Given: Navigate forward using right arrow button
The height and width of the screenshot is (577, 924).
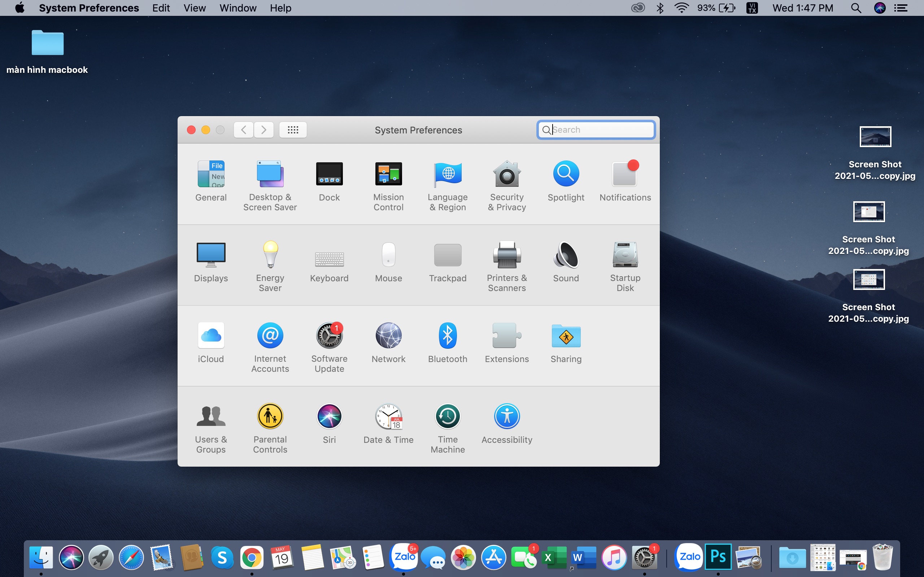Looking at the screenshot, I should click(263, 129).
